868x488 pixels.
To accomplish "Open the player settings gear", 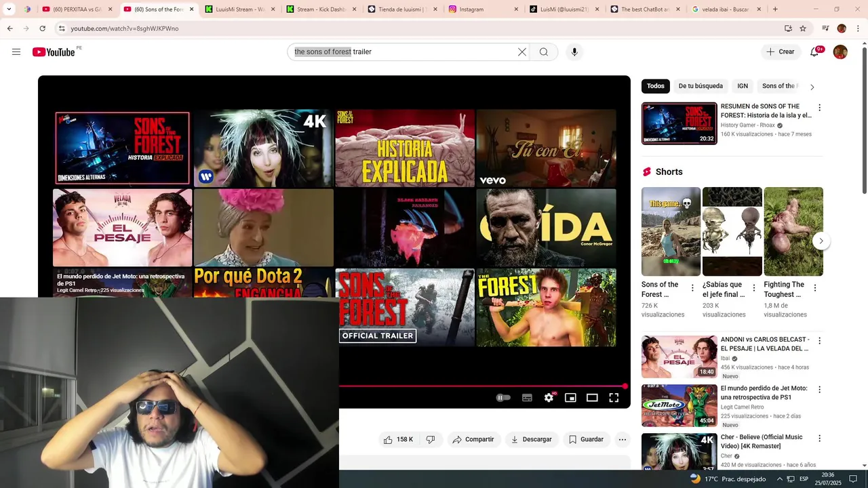I will click(x=549, y=398).
